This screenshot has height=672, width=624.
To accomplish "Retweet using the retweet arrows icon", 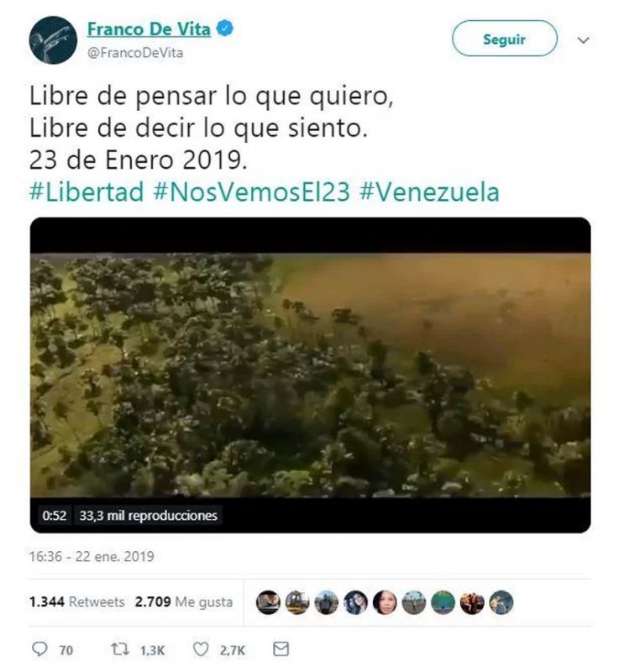I will pos(119,649).
